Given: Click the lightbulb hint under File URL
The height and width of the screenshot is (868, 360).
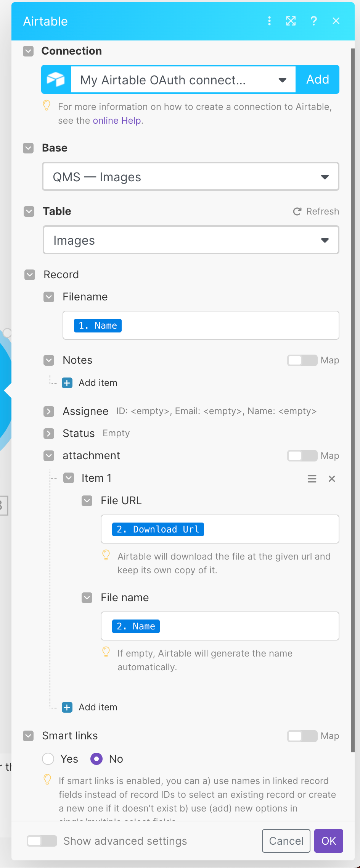Looking at the screenshot, I should [106, 555].
